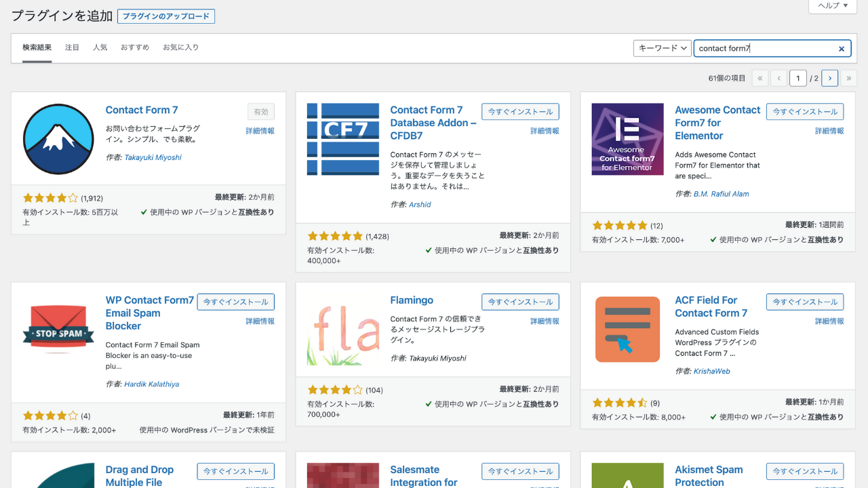Install Drag and Drop Multiple File plugin
The width and height of the screenshot is (868, 488).
point(235,472)
